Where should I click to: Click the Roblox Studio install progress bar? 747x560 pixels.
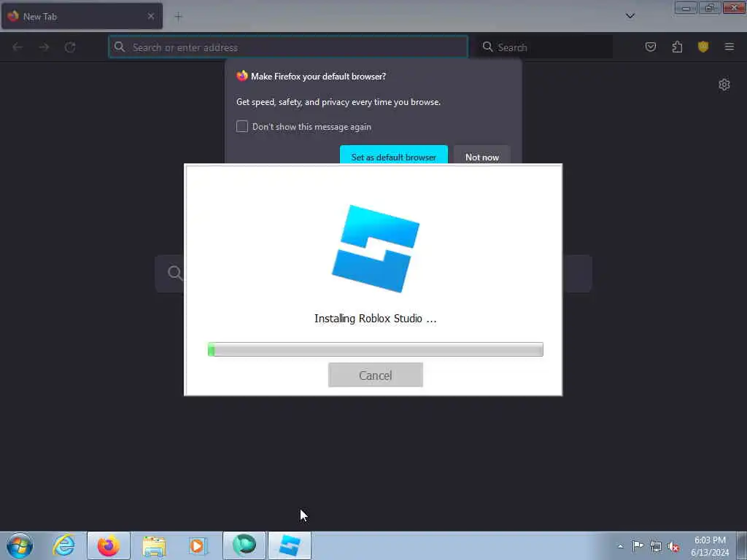(376, 349)
